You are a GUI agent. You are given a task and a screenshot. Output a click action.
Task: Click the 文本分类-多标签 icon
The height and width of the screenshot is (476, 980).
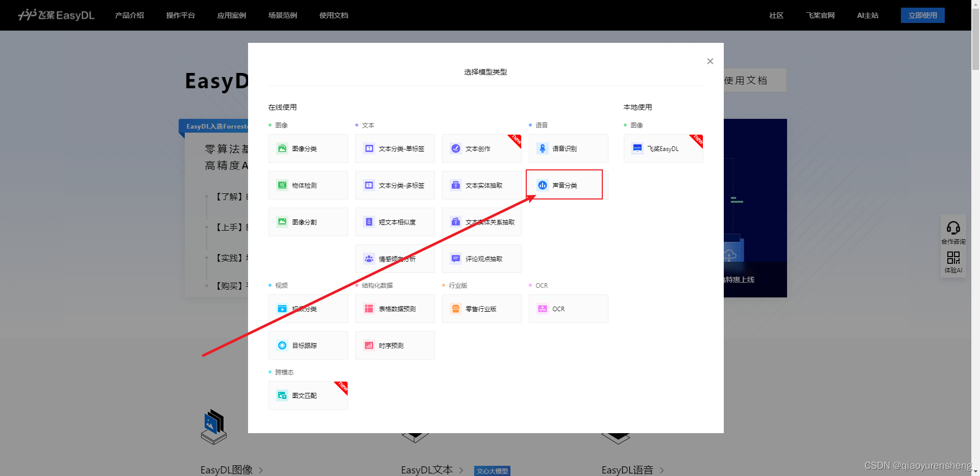[x=369, y=185]
